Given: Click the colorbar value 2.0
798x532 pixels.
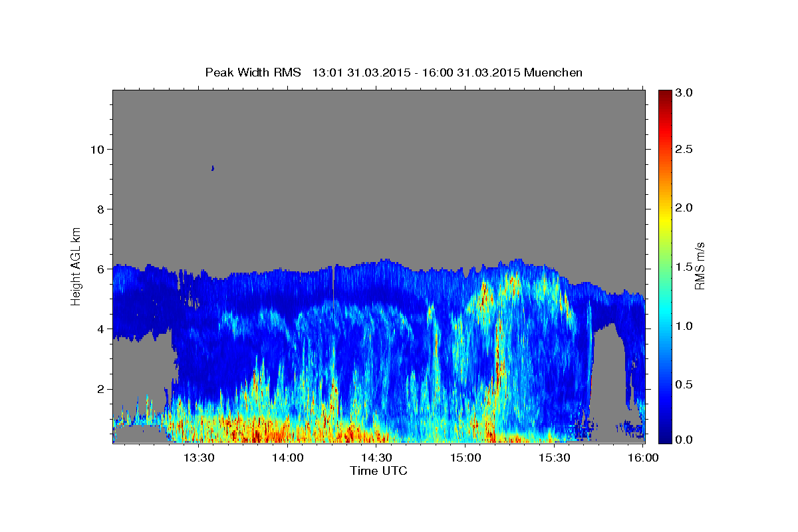Looking at the screenshot, I should pyautogui.click(x=684, y=207).
